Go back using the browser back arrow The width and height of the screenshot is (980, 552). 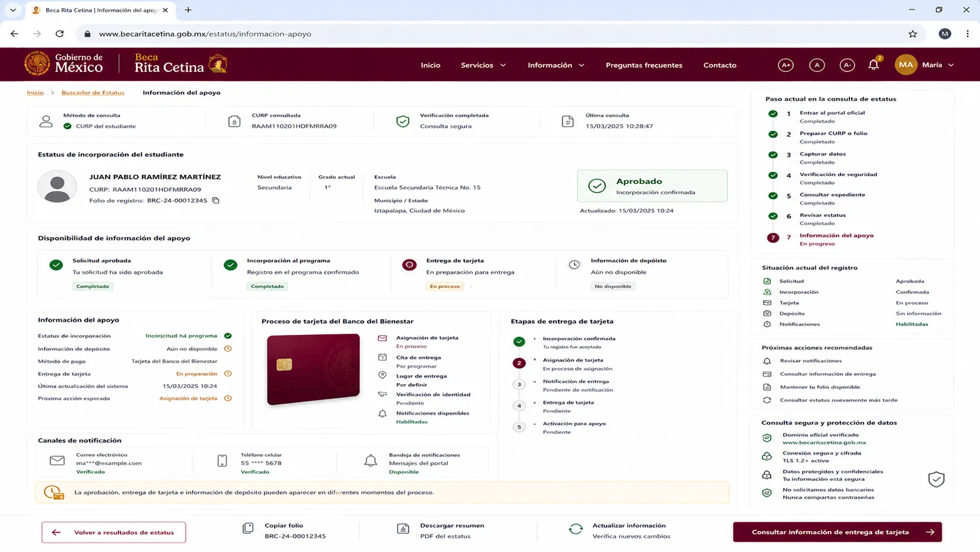point(14,34)
